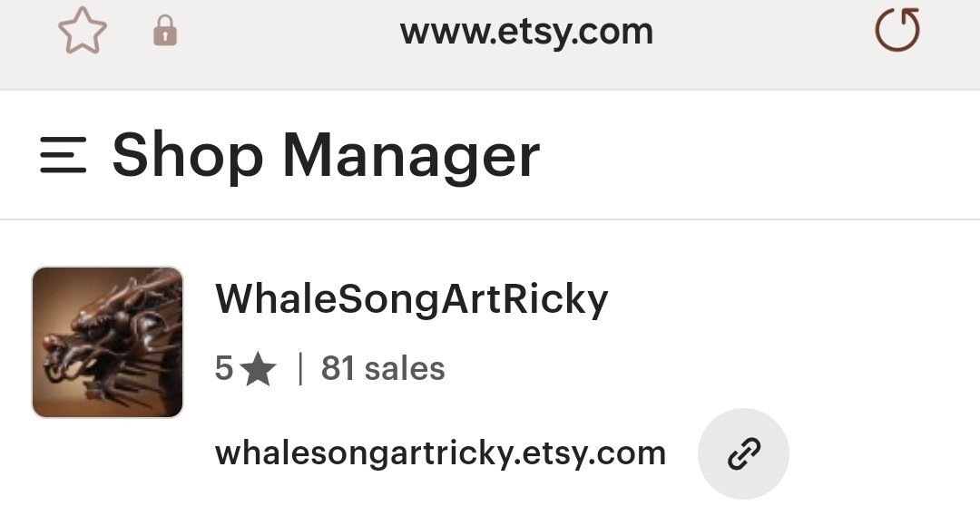Add etsy.com to favorites
This screenshot has height=506, width=980.
pyautogui.click(x=83, y=33)
